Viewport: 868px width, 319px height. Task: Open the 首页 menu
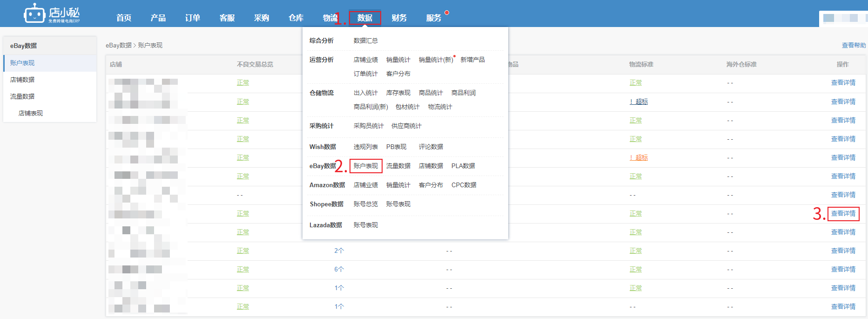click(124, 18)
